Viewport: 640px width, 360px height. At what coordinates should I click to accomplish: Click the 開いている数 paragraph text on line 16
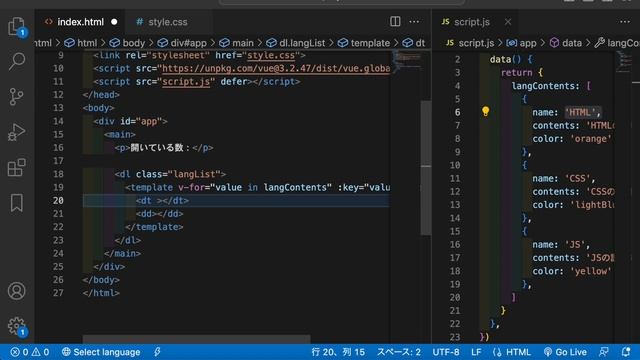[x=157, y=147]
